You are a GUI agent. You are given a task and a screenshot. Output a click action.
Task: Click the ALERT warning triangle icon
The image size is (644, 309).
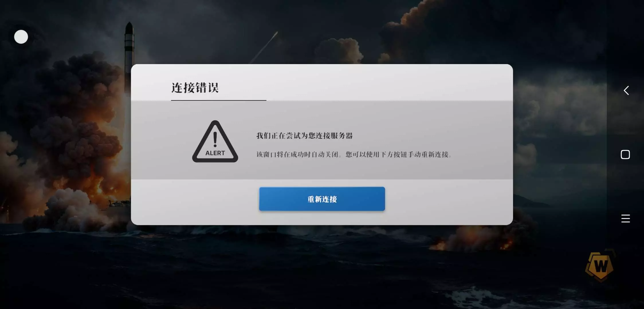pos(215,141)
